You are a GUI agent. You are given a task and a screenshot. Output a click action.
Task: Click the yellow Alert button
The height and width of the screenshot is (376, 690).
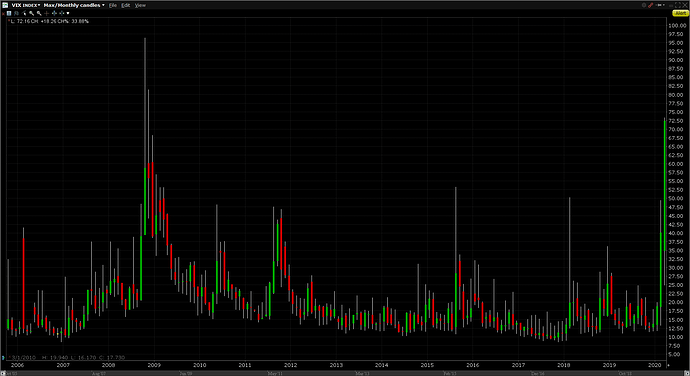click(680, 13)
